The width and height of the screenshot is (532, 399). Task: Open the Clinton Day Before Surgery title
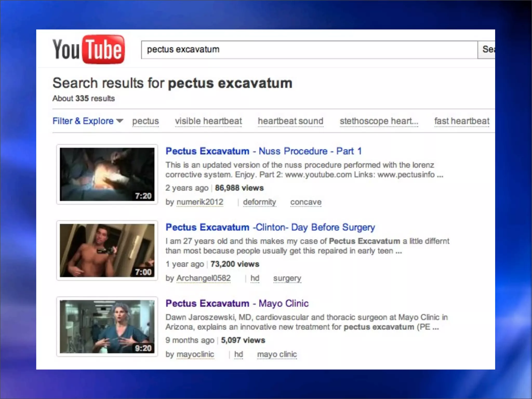[270, 227]
